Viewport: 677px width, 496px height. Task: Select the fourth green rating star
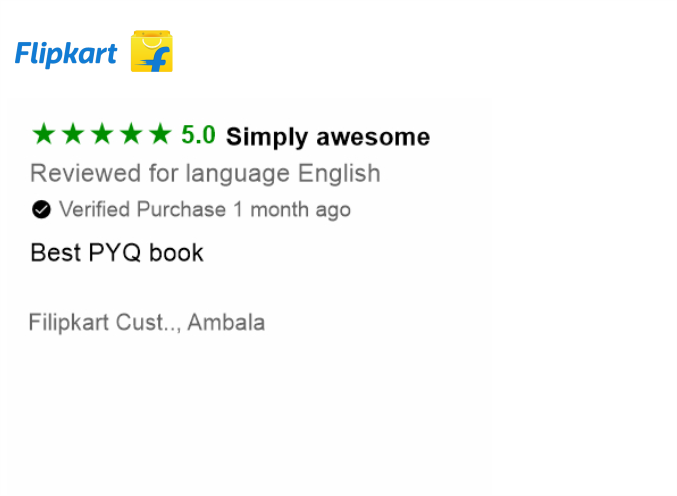pyautogui.click(x=130, y=134)
